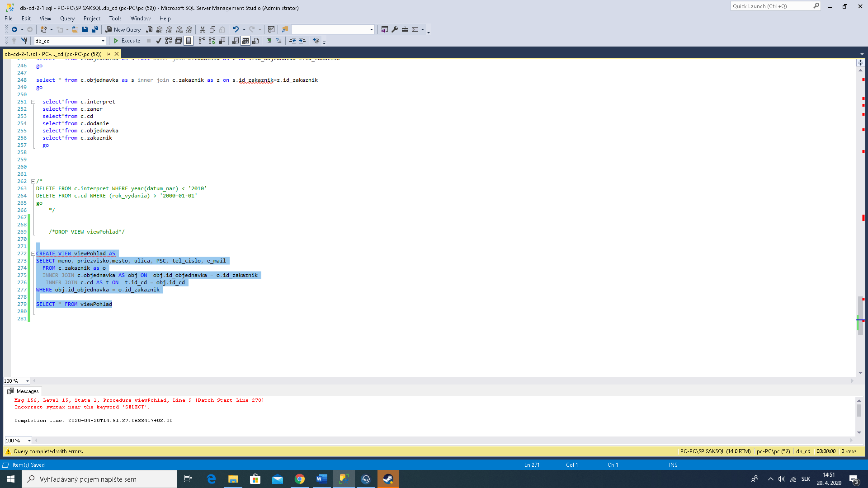Click the vertical scrollbar thumb of the editor
Viewport: 868px width, 488px height.
(x=860, y=312)
